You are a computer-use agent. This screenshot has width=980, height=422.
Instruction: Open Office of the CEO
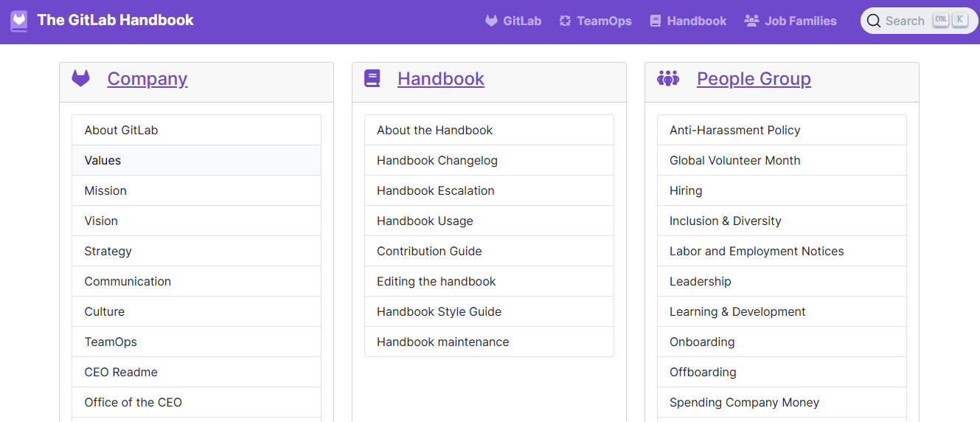pyautogui.click(x=196, y=402)
